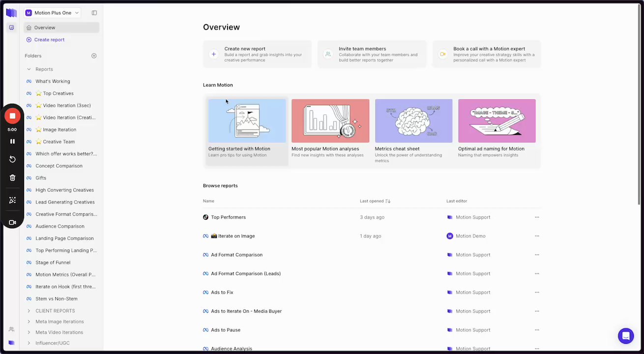Click the team members icon in left rail
Viewport: 644px width, 354px height.
11,329
